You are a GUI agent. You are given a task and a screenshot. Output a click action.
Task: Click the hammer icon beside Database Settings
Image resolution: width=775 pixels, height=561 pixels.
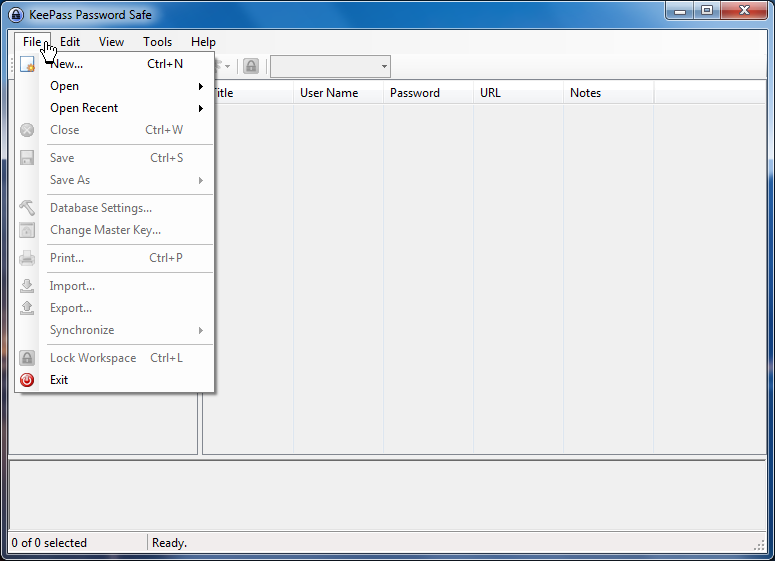[x=27, y=208]
